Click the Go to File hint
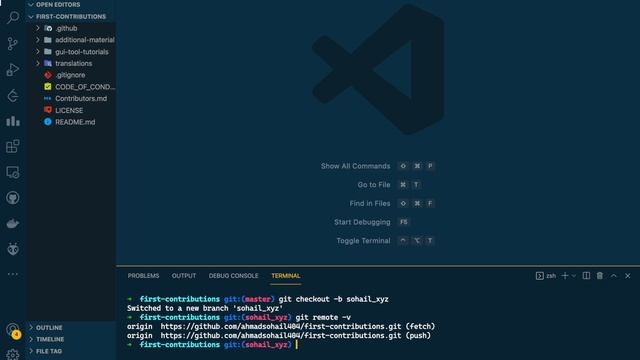Viewport: 640px width, 360px height. pos(374,185)
